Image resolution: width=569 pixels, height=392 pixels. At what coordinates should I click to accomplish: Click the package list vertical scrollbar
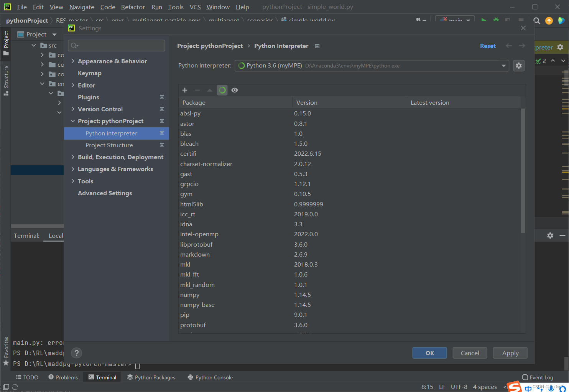click(x=523, y=171)
